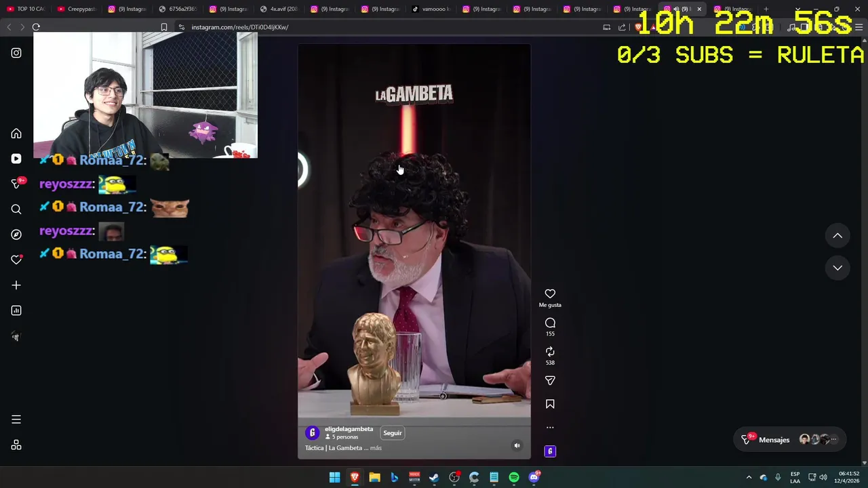
Task: Open the 5 personas collaborators list
Action: pyautogui.click(x=342, y=437)
